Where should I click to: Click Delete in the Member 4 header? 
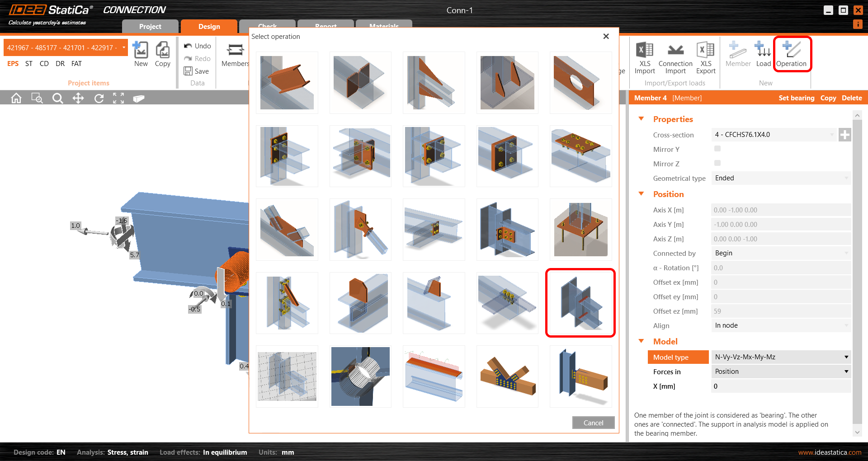point(852,98)
